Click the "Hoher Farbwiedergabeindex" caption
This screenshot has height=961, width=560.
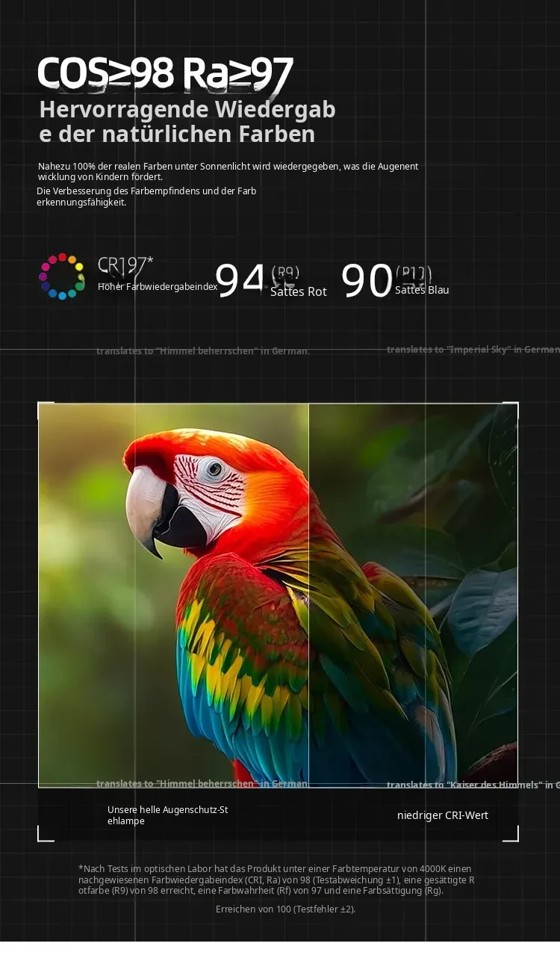(158, 286)
